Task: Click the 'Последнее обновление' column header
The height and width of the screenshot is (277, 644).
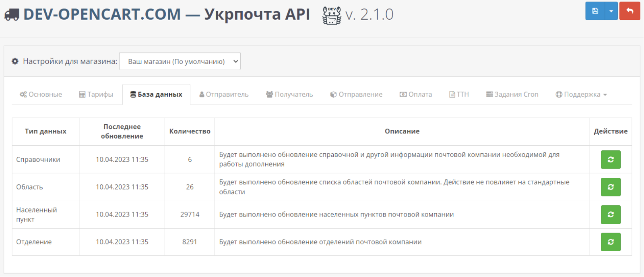Action: [x=122, y=131]
